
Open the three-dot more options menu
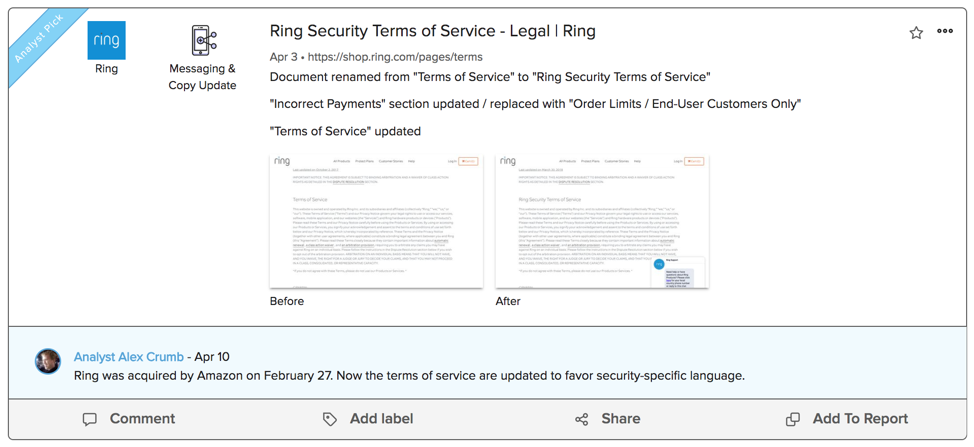pos(945,32)
